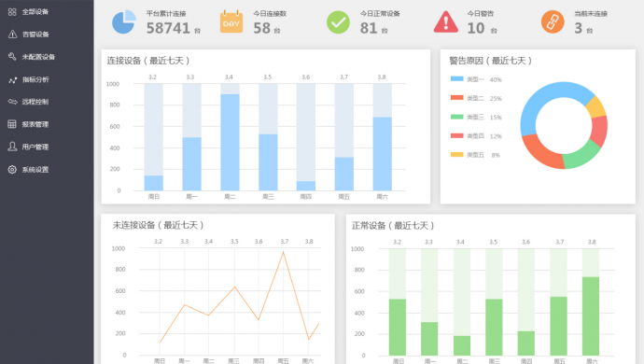Viewport: 644px width, 364px height.
Task: Open 用户管理 in the sidebar
Action: pos(28,147)
